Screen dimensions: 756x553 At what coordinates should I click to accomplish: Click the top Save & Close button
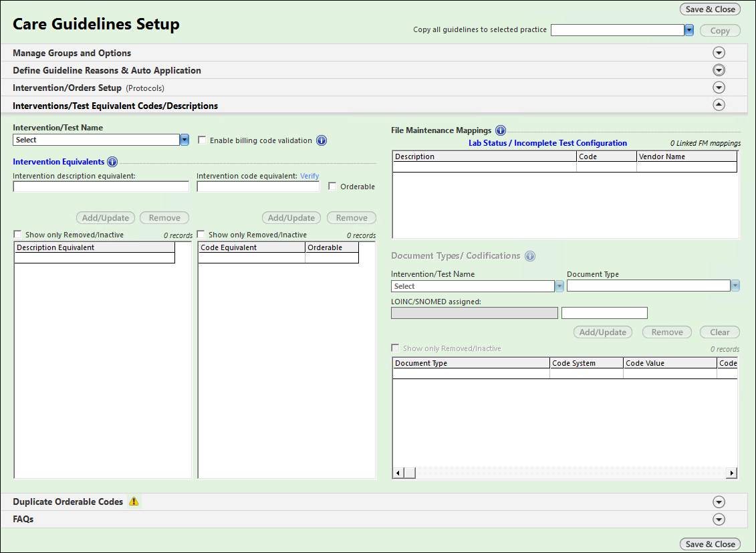(x=710, y=9)
